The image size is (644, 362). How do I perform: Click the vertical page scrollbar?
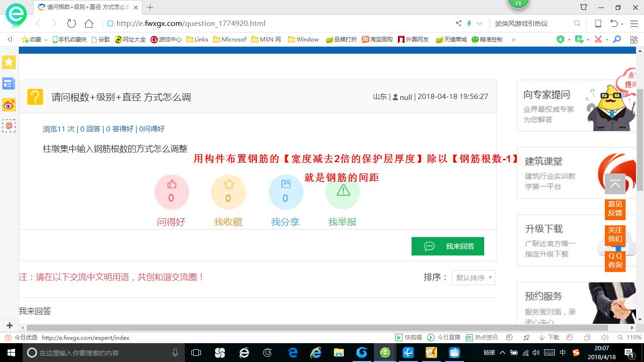640,139
